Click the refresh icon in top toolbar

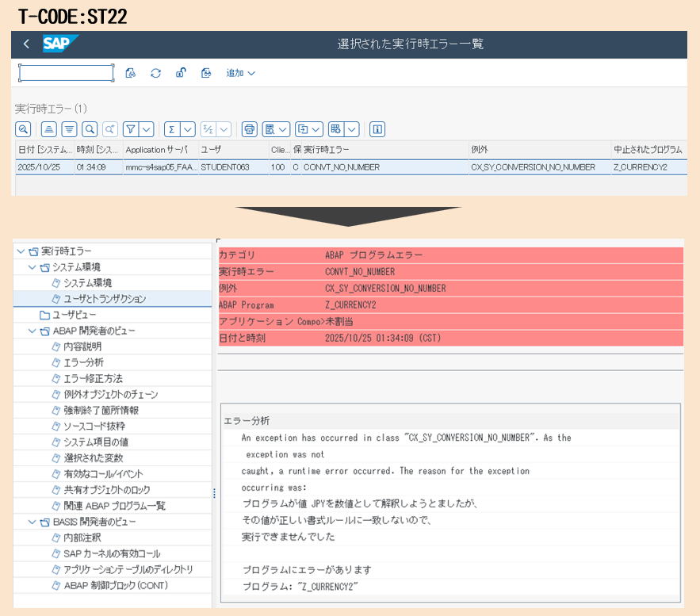coord(155,73)
